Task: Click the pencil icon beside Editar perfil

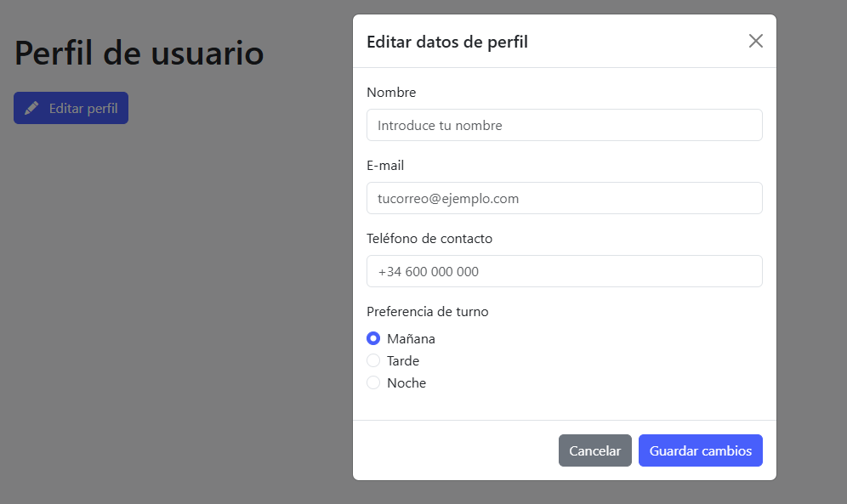Action: pyautogui.click(x=31, y=108)
